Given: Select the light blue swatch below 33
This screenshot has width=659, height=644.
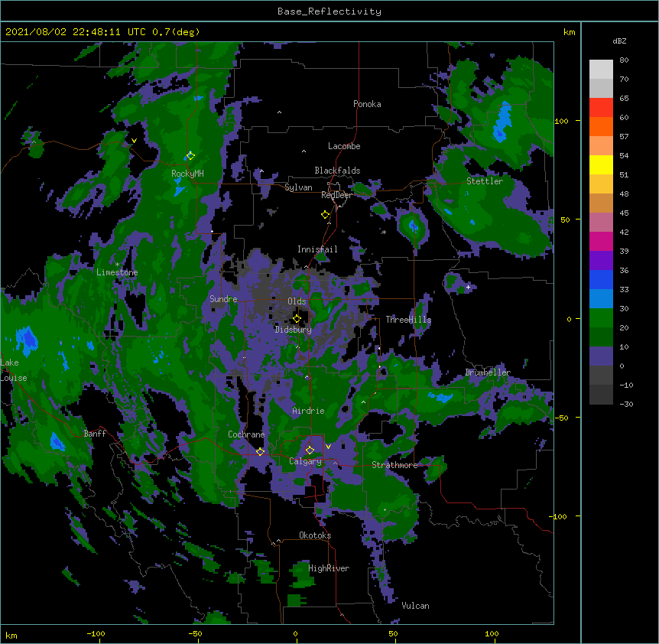Looking at the screenshot, I should (x=601, y=298).
